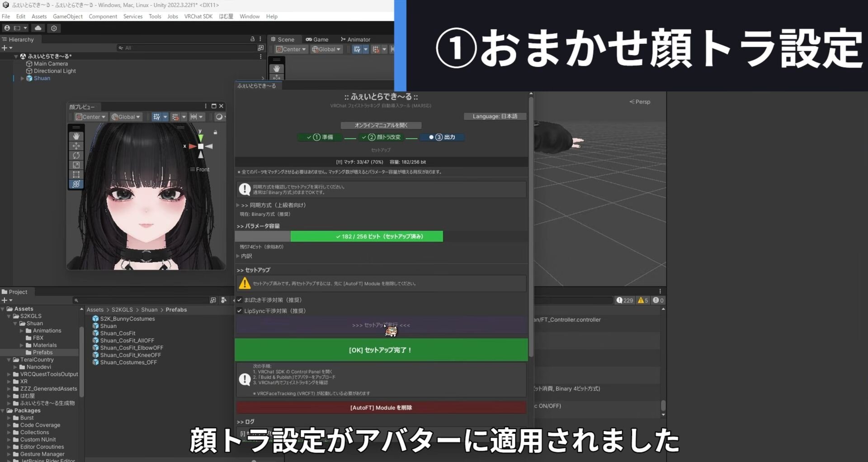Click the オンラインマニュアルを開く button
This screenshot has height=462, width=868.
tap(381, 125)
